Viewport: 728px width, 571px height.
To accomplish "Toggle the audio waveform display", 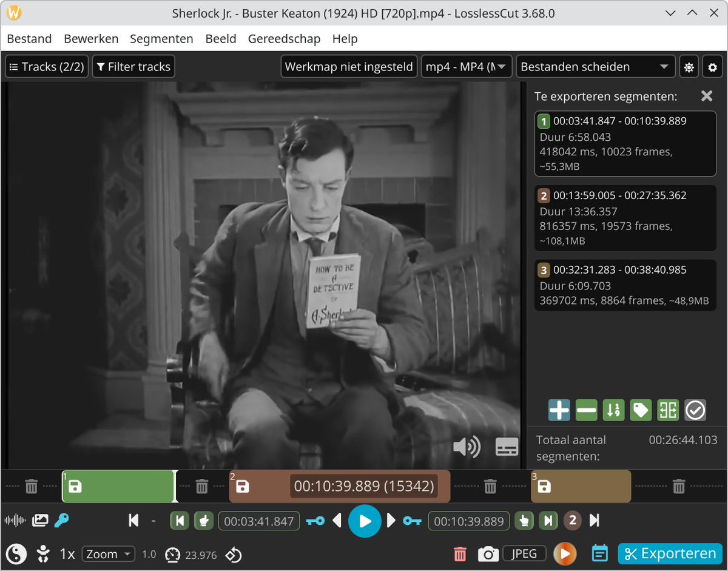I will click(15, 520).
